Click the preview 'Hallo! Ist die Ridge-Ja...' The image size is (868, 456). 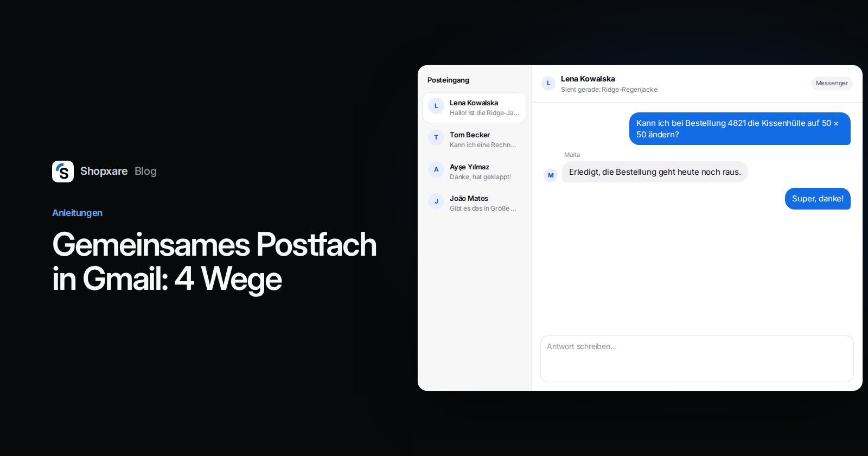coord(484,113)
